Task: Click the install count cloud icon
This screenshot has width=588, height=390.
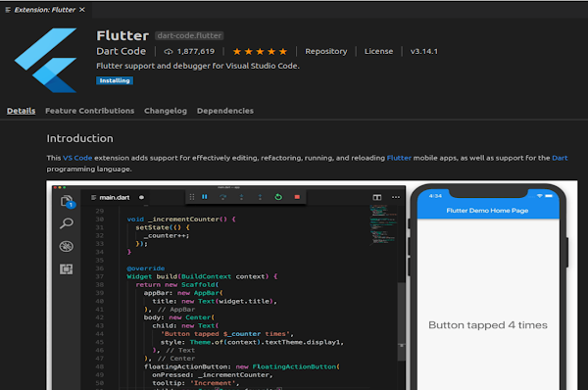Action: (x=169, y=51)
